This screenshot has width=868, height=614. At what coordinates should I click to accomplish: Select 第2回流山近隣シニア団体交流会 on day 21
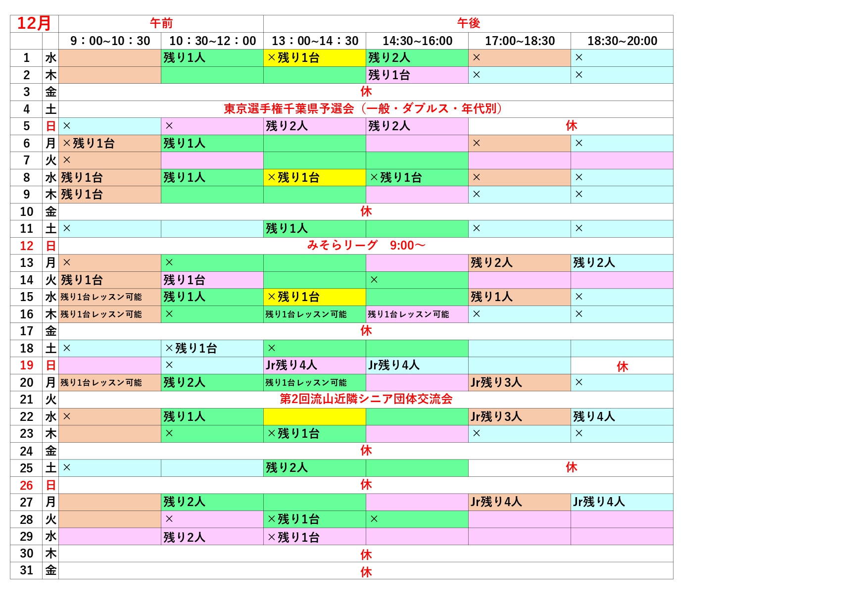[x=366, y=399]
